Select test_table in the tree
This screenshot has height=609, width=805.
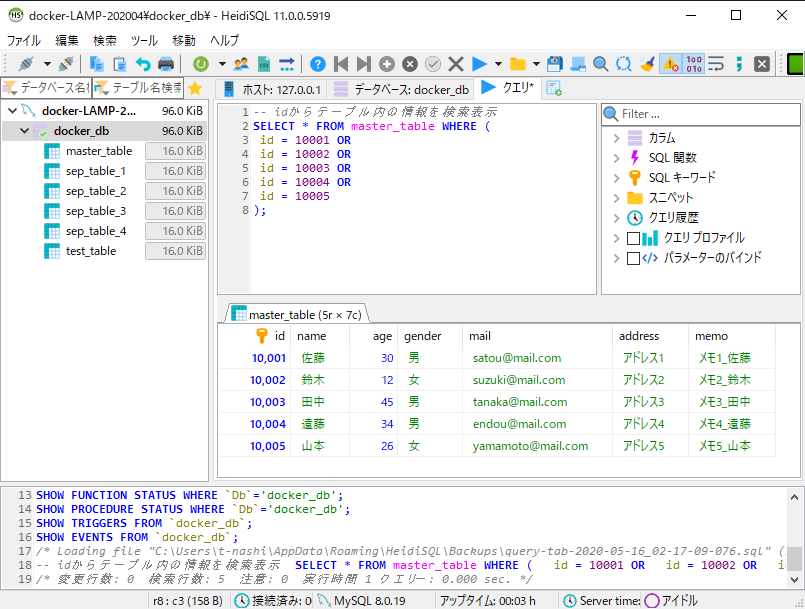91,251
